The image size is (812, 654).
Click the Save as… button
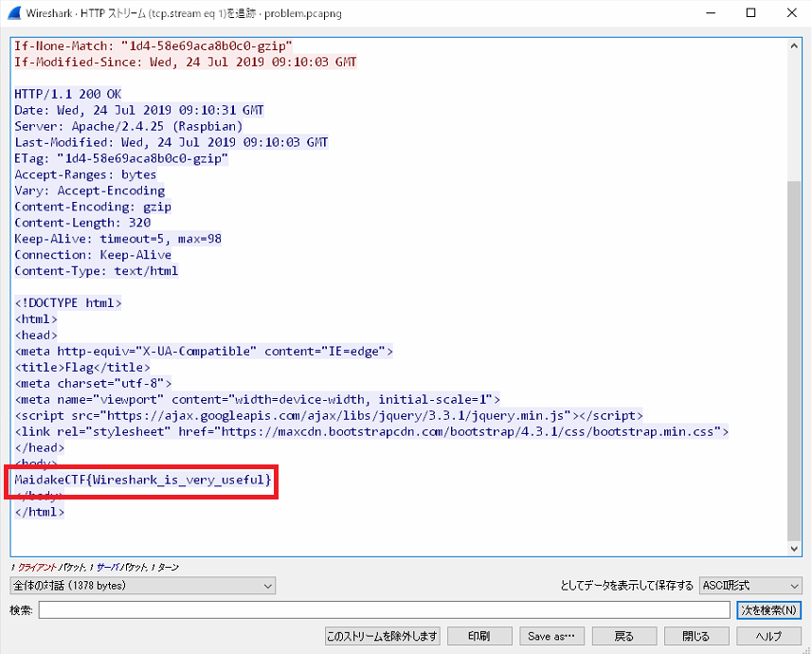point(551,636)
